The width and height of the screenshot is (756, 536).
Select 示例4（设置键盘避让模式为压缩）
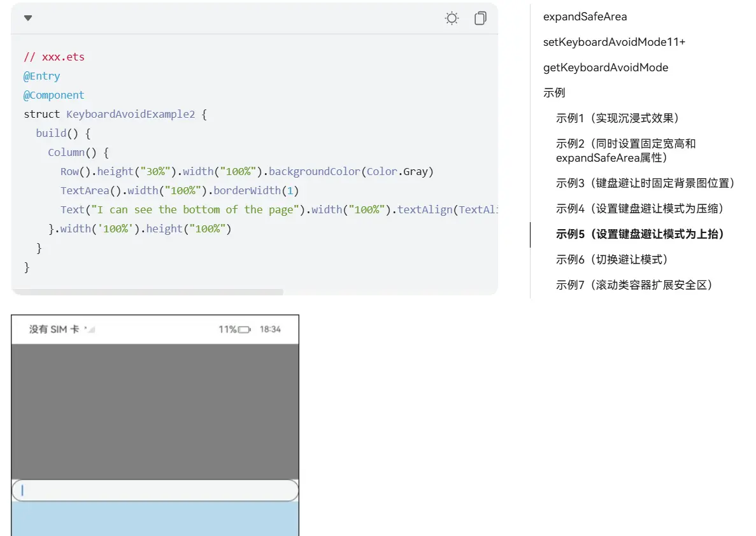click(640, 209)
